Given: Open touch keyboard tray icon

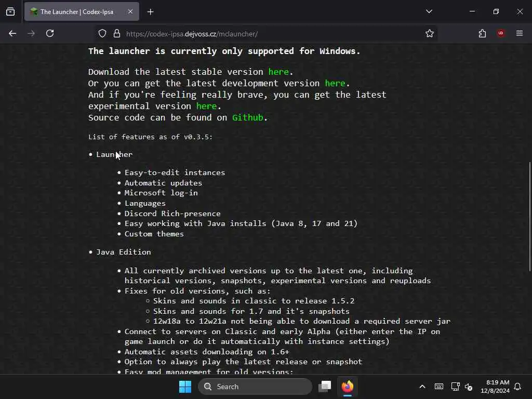Looking at the screenshot, I should (438, 387).
